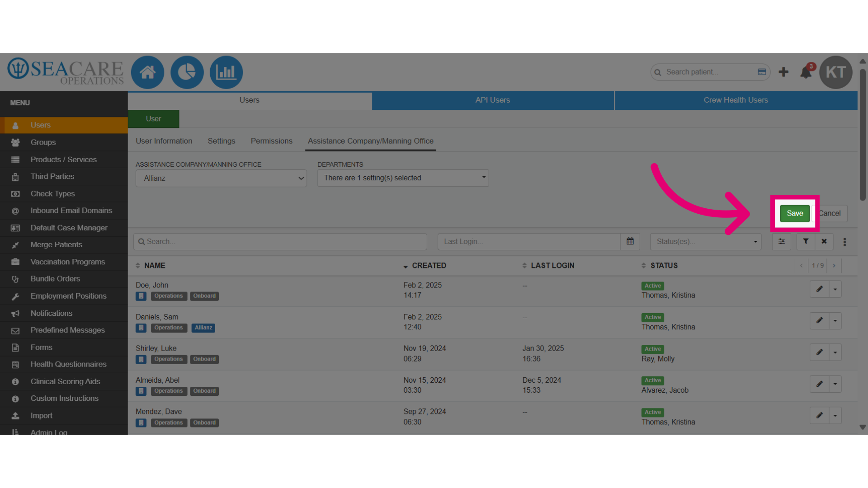Image resolution: width=868 pixels, height=488 pixels.
Task: Expand the Assistance Company Allianz dropdown
Action: click(x=221, y=178)
